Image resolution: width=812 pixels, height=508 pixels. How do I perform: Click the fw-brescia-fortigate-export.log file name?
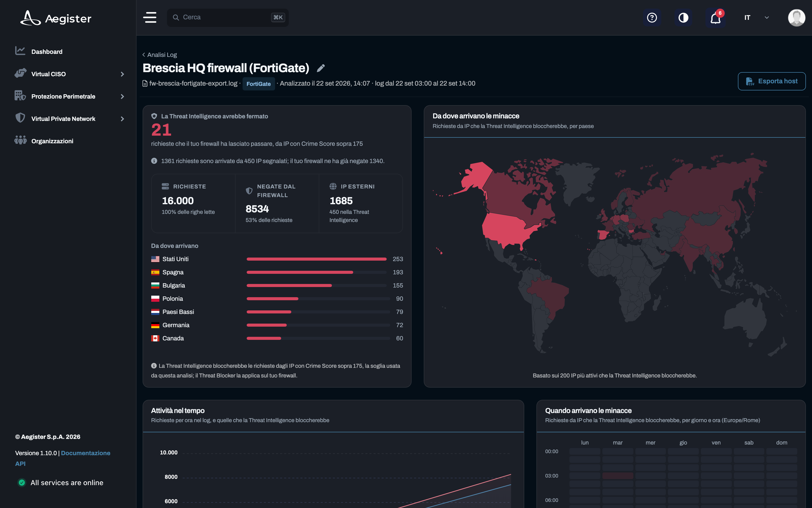(193, 83)
